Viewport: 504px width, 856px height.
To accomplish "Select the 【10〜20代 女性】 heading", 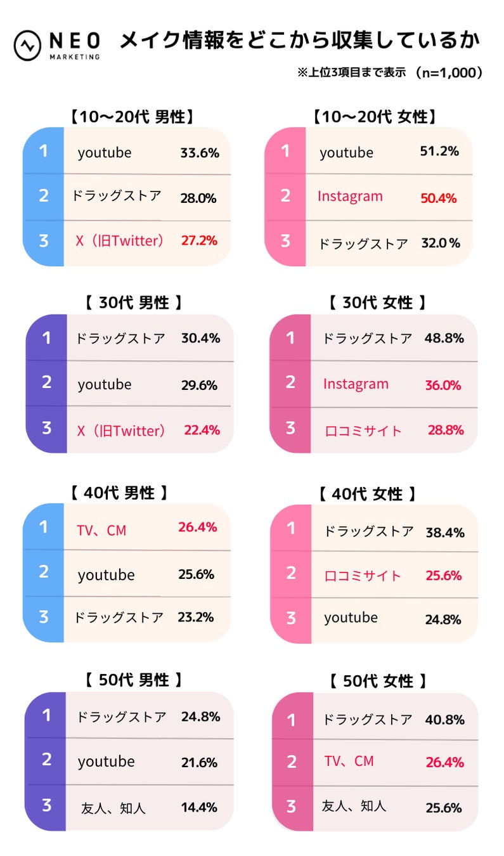I will (x=373, y=117).
